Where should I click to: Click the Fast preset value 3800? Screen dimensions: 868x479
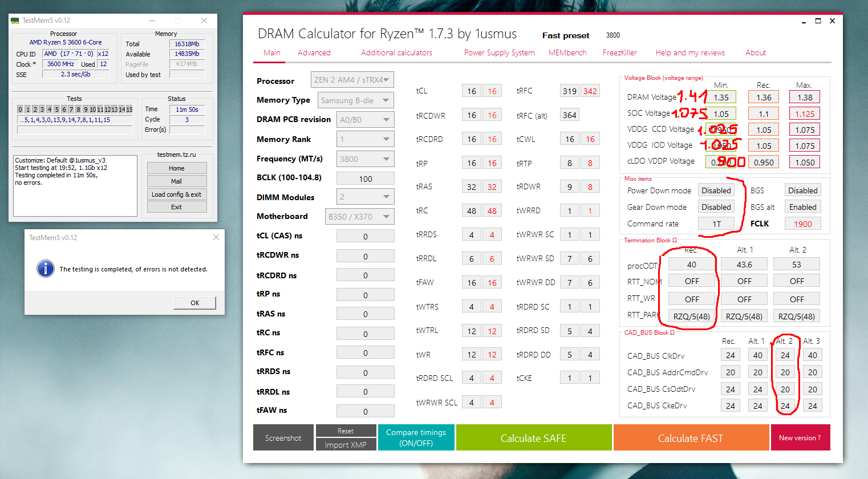point(613,35)
